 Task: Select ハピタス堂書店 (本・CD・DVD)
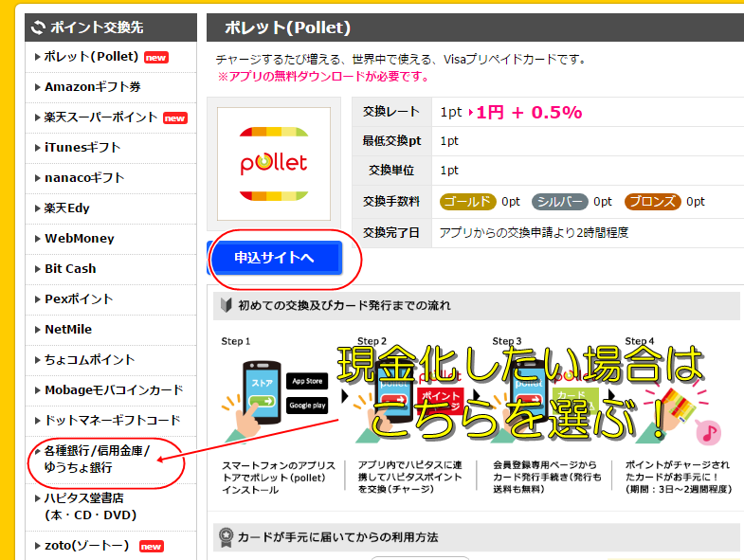coord(90,506)
